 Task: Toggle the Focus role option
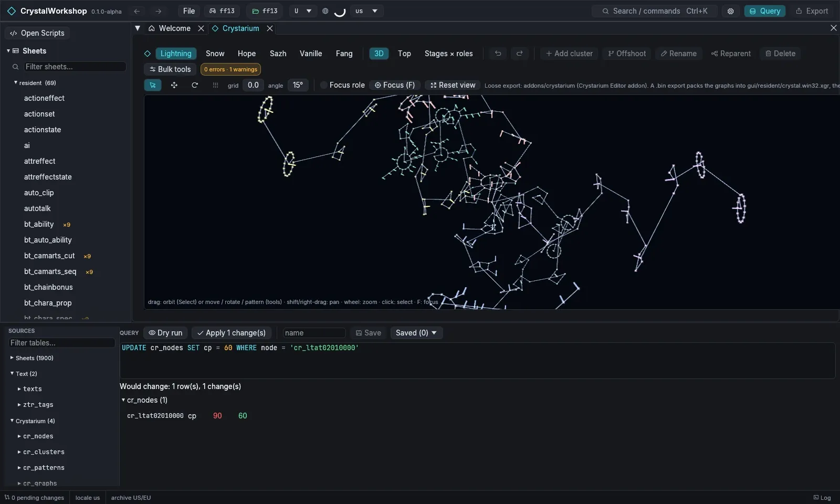(342, 85)
